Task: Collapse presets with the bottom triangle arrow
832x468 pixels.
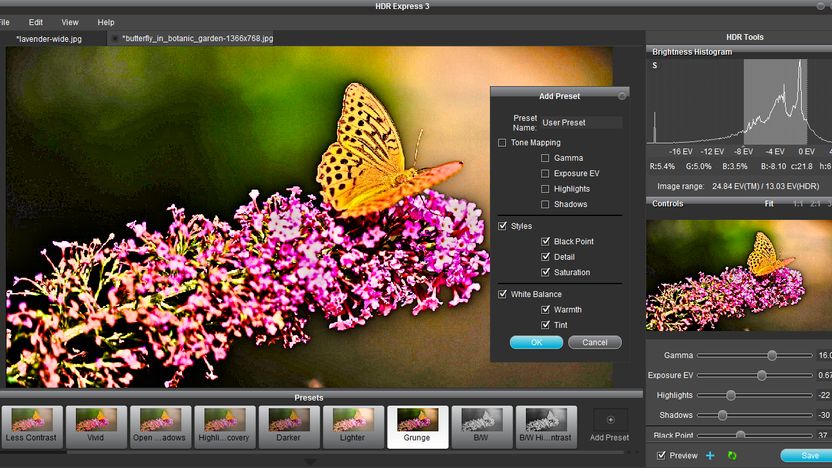Action: pyautogui.click(x=310, y=463)
